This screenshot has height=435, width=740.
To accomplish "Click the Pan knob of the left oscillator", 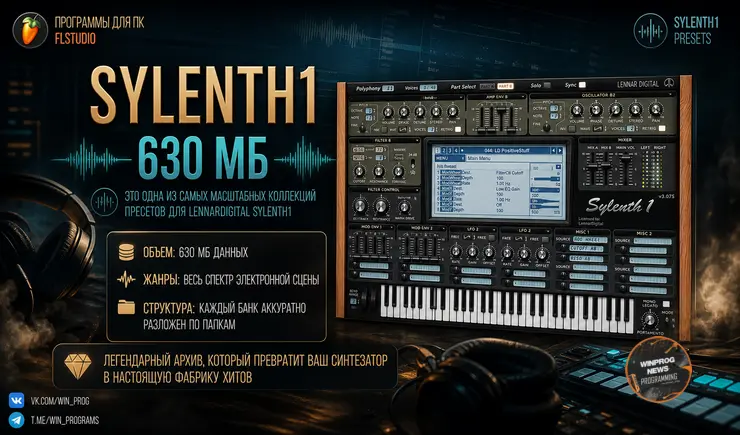I will 453,112.
